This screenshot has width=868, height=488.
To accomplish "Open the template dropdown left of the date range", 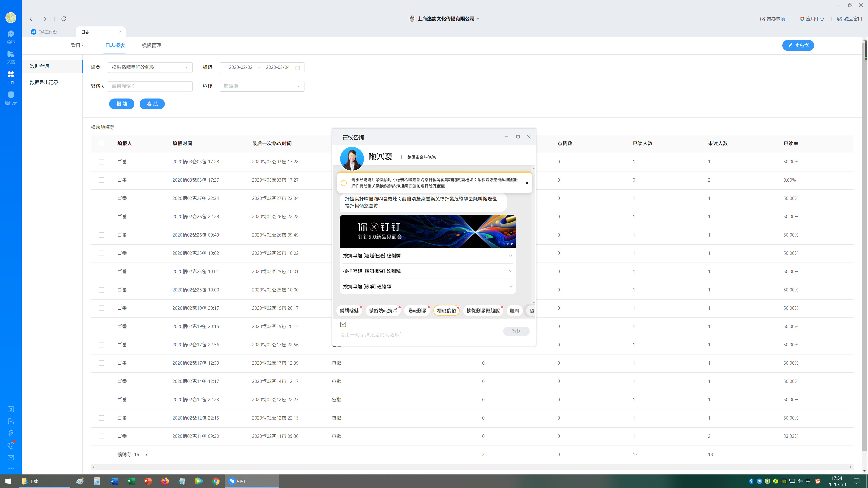I will [x=150, y=67].
